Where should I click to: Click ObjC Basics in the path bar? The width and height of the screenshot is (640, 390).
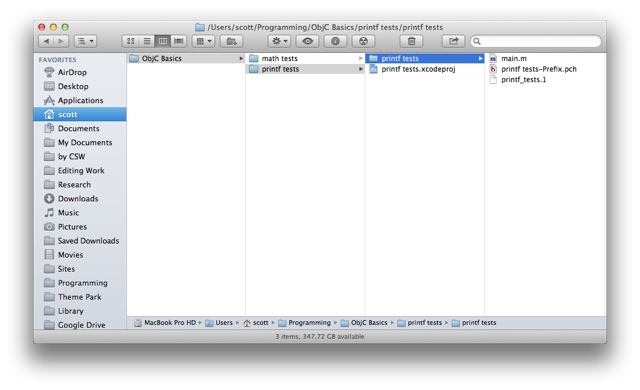pyautogui.click(x=364, y=323)
